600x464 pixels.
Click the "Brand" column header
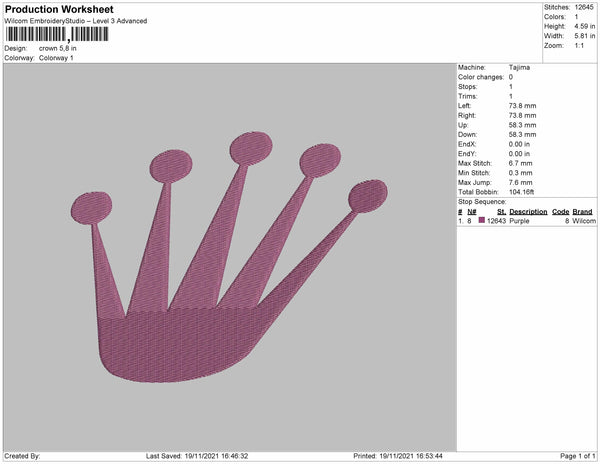pos(582,212)
